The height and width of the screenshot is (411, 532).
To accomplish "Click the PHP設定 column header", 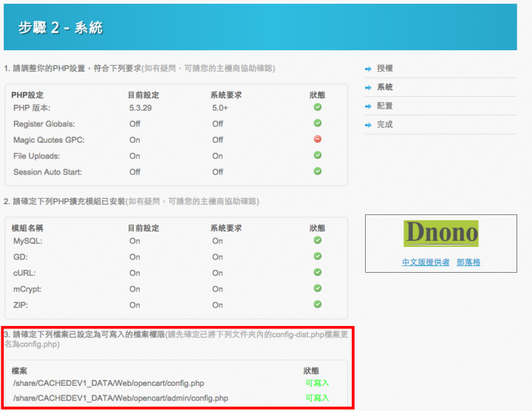I will pyautogui.click(x=27, y=95).
